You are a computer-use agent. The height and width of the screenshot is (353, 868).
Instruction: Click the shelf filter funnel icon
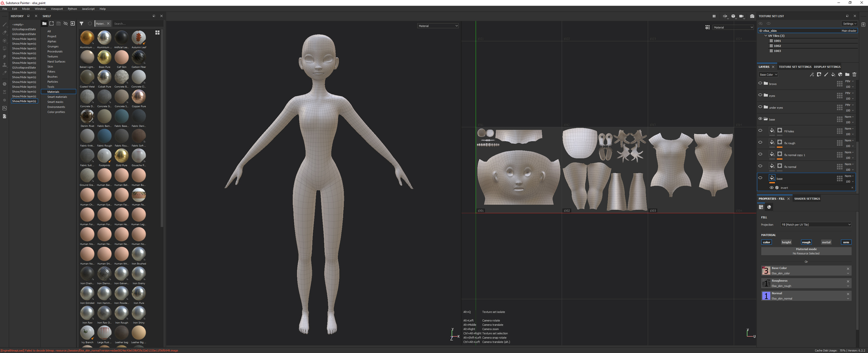pyautogui.click(x=81, y=24)
